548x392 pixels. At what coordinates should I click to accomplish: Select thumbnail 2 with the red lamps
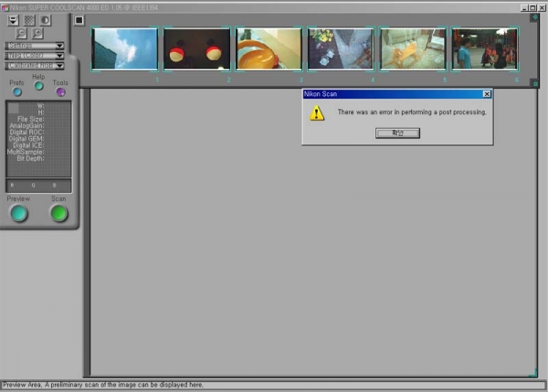click(x=196, y=48)
